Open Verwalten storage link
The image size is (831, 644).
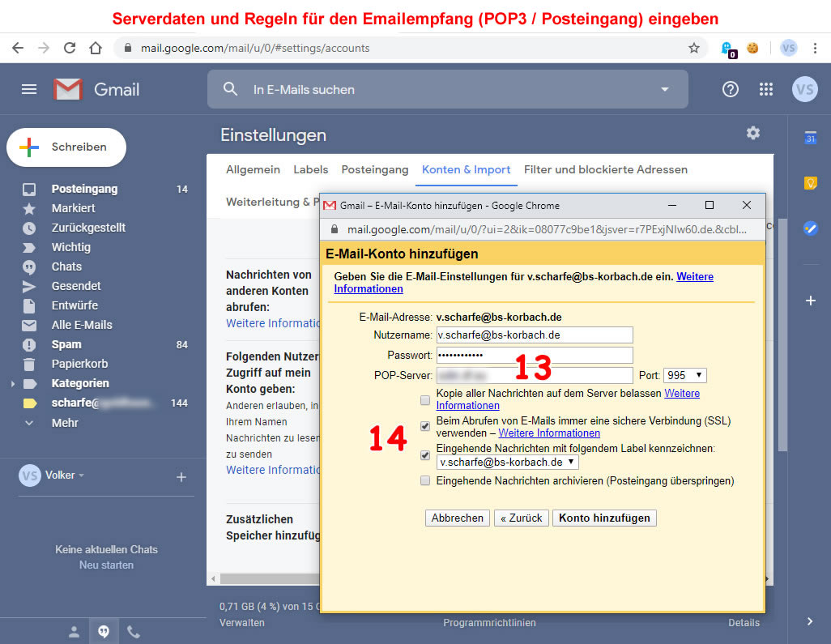point(241,623)
